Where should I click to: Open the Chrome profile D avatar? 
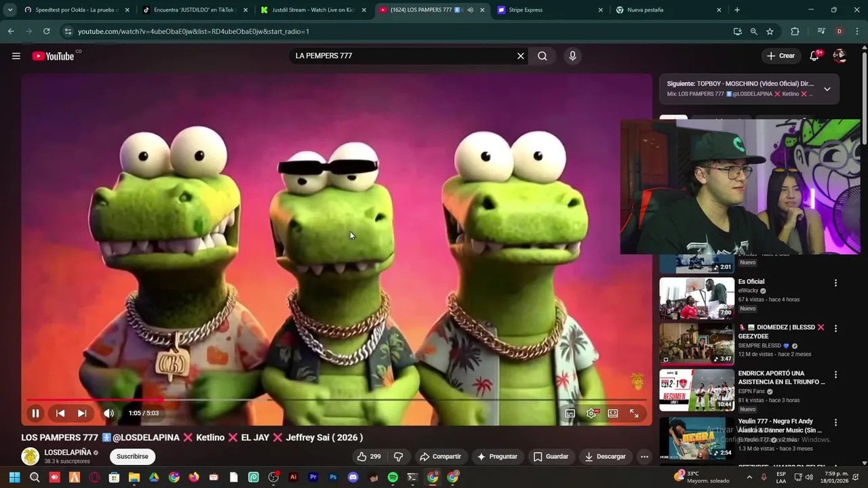[840, 31]
